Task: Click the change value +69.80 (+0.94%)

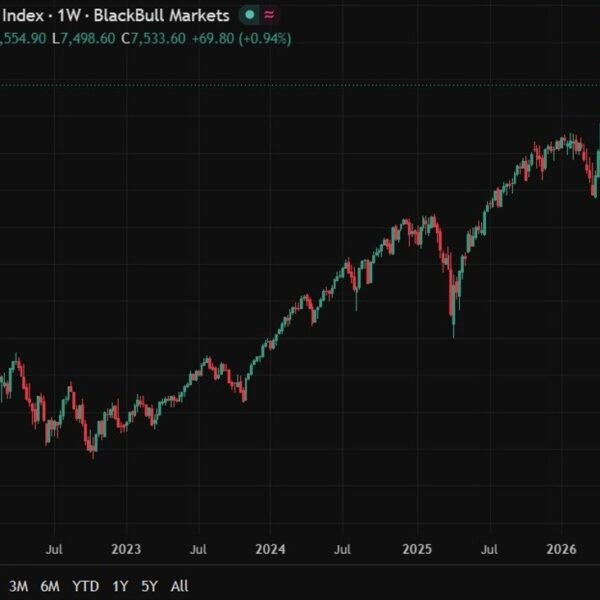Action: coord(241,39)
